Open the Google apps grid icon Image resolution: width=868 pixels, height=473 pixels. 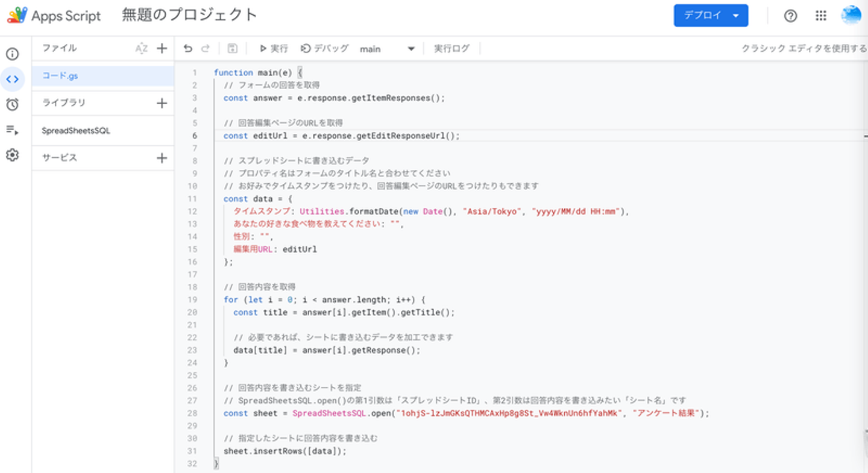pyautogui.click(x=821, y=16)
